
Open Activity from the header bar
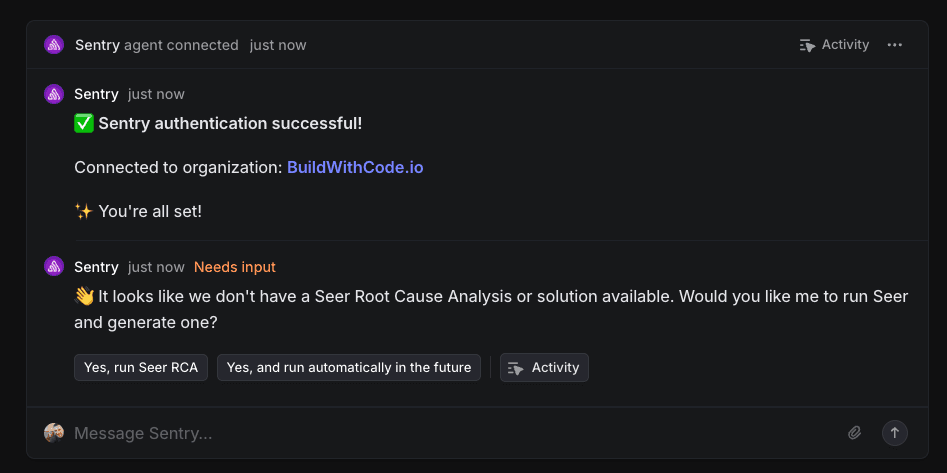(x=834, y=45)
